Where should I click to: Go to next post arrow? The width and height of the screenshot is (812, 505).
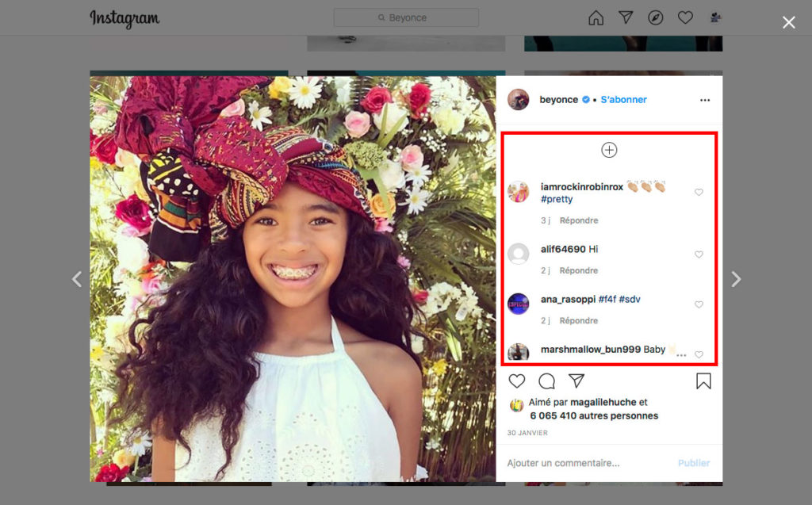point(736,279)
